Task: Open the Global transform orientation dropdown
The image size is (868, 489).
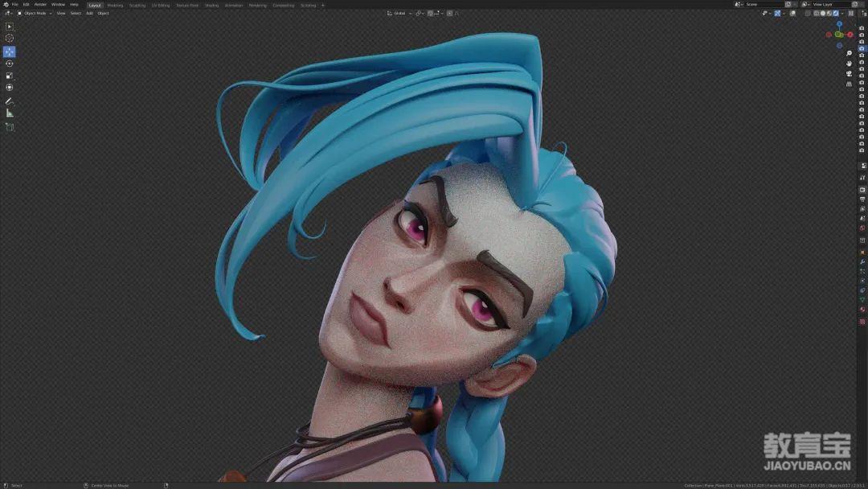Action: click(x=399, y=14)
